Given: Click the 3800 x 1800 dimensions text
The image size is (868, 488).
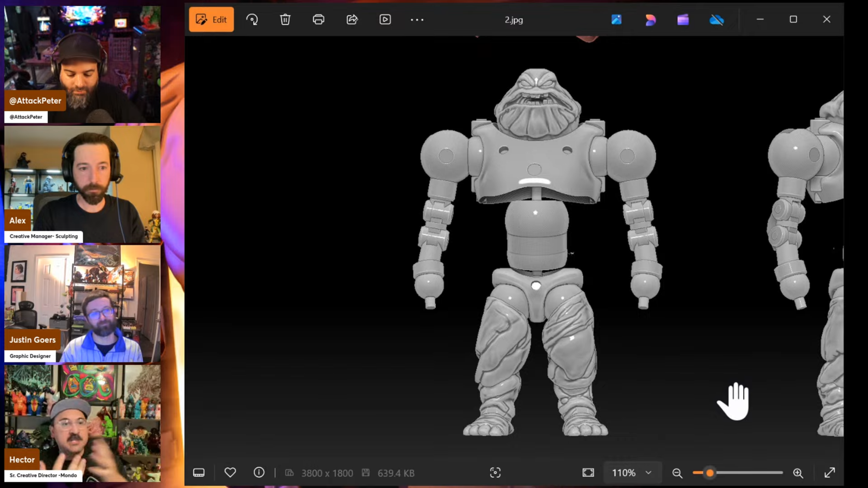Looking at the screenshot, I should [327, 473].
